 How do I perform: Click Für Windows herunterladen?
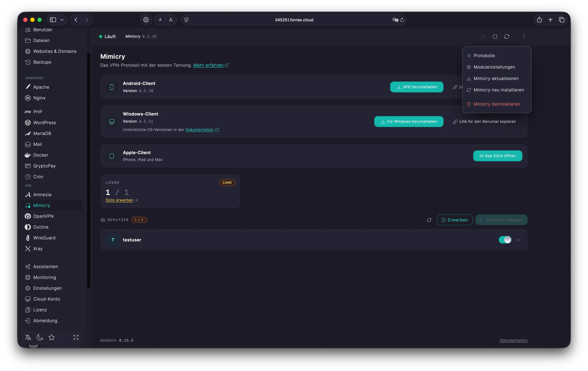[409, 122]
